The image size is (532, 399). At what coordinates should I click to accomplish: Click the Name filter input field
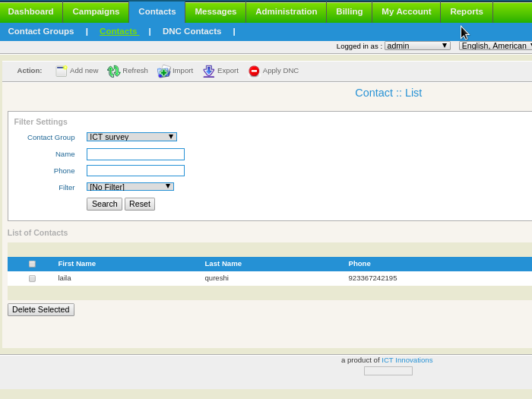tap(135, 154)
